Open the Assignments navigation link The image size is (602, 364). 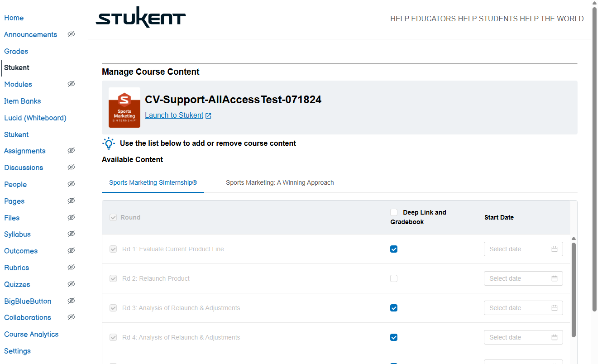(25, 151)
